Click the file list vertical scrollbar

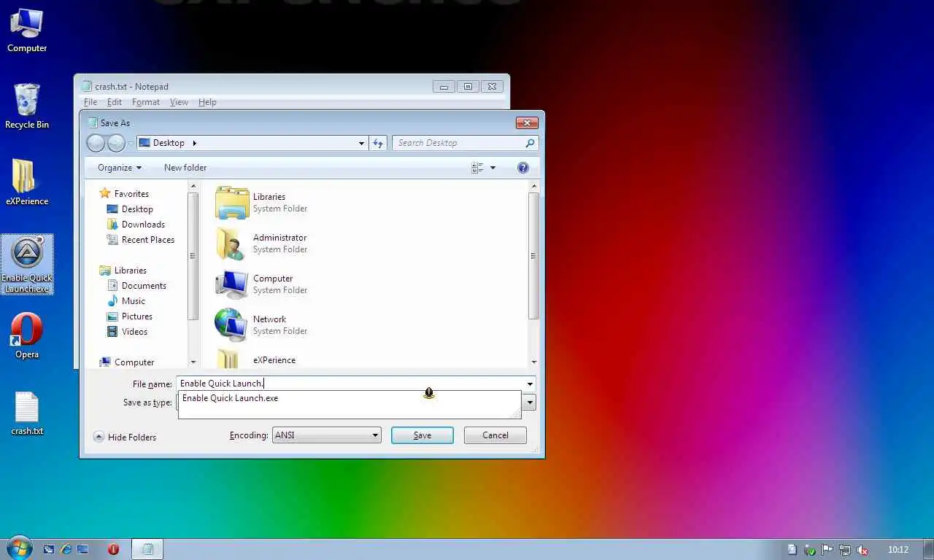click(x=533, y=255)
